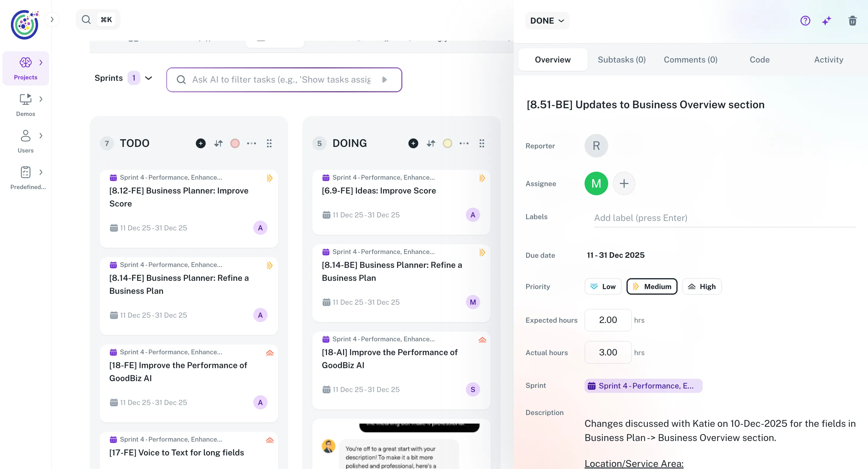Switch to the Subtasks tab
868x469 pixels.
[x=621, y=60]
